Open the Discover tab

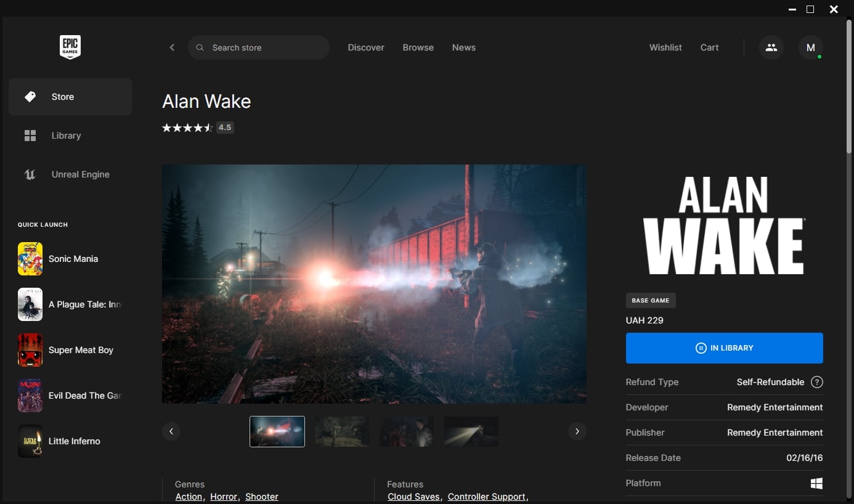(366, 47)
